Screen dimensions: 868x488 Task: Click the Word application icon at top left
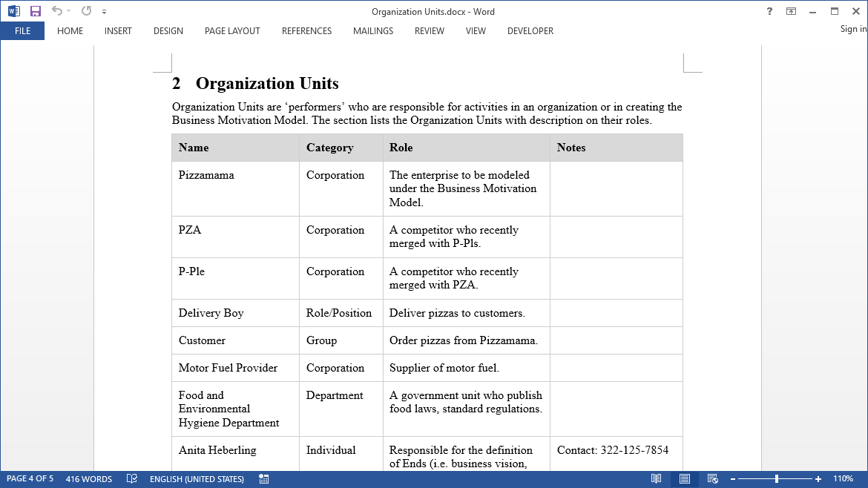[x=14, y=11]
